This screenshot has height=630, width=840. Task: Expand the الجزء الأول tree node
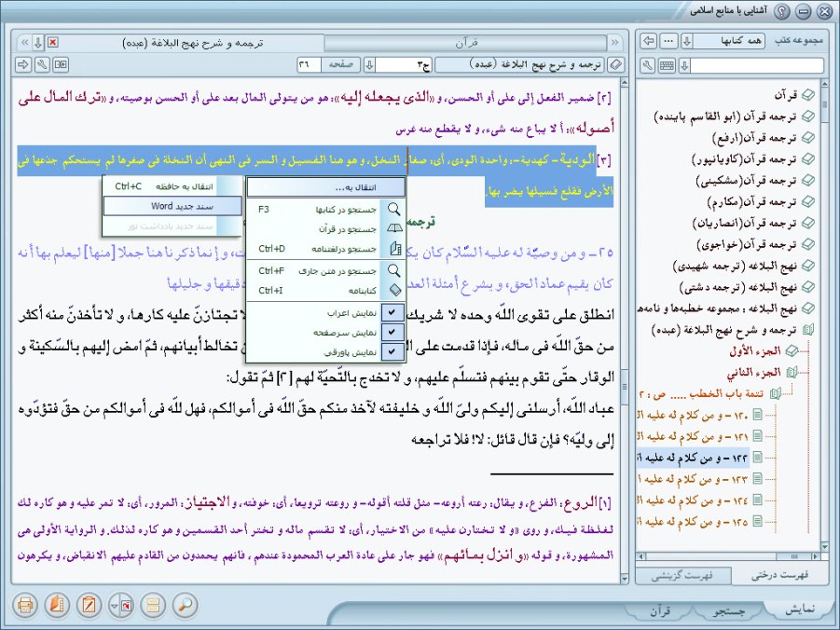point(791,351)
